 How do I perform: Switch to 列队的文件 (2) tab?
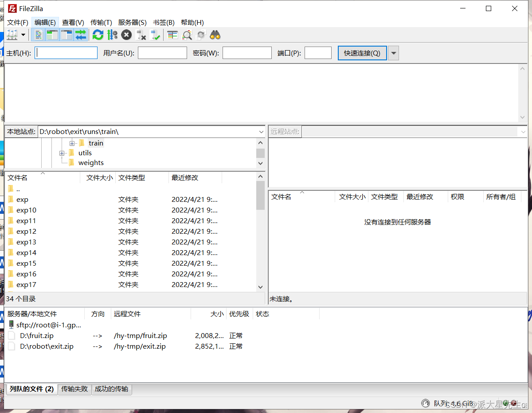pos(31,389)
